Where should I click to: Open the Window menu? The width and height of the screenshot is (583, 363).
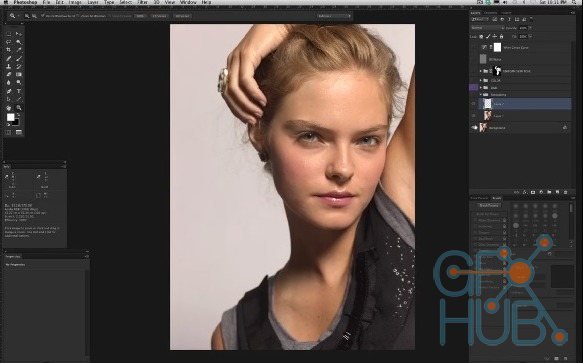point(188,2)
